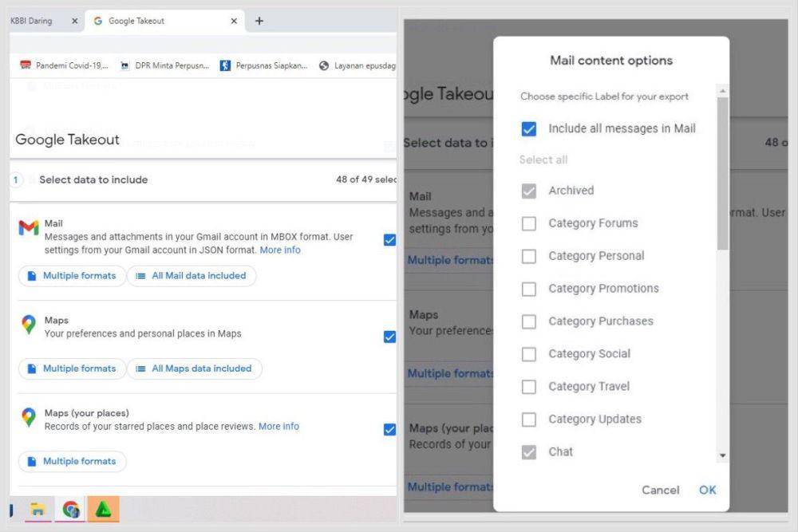The height and width of the screenshot is (532, 798).
Task: Uncheck the Maps product checkbox
Action: pyautogui.click(x=390, y=337)
